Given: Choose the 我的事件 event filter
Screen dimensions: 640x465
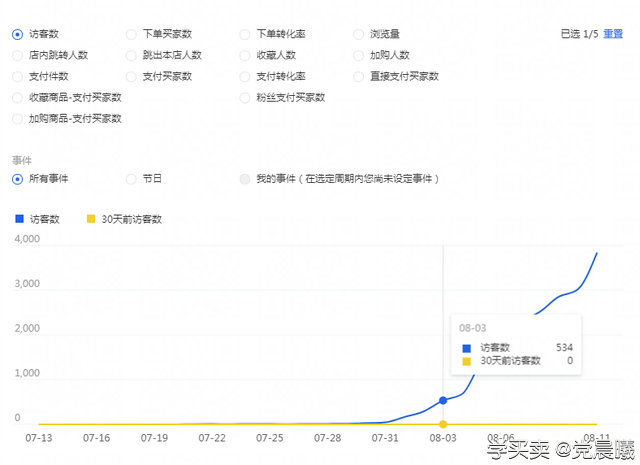Looking at the screenshot, I should point(245,179).
